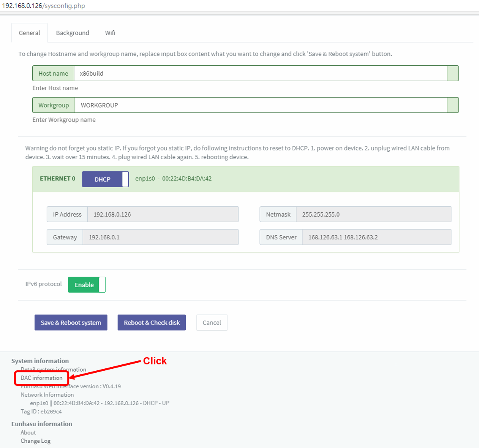Screen dimensions: 479x448
Task: Click the Reboot & Check disk button
Action: (x=151, y=323)
